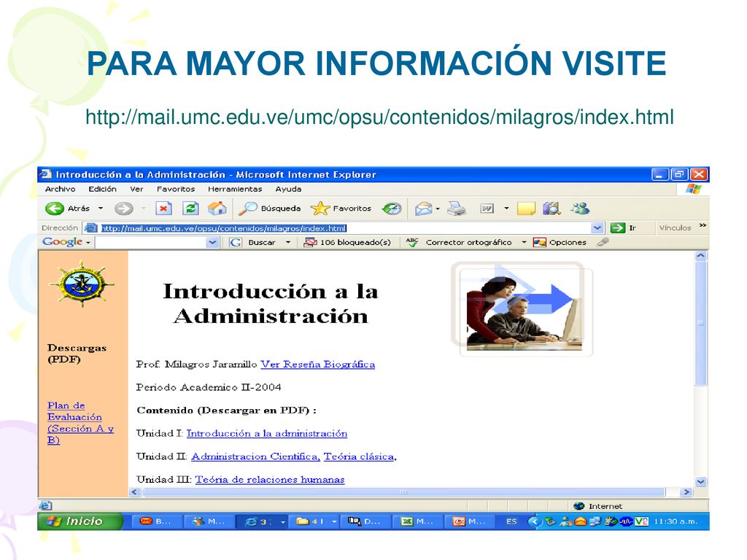Edit with Word document icon

tap(487, 209)
